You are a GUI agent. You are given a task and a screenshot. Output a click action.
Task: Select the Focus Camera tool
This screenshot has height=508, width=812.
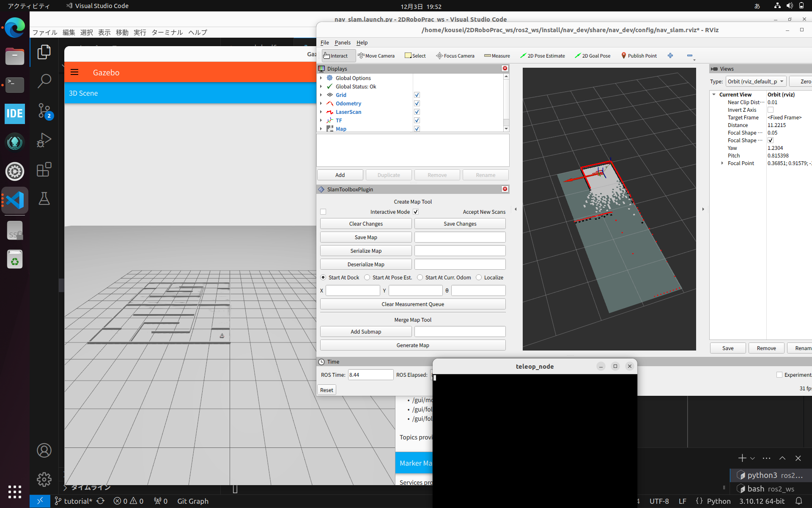pyautogui.click(x=455, y=55)
